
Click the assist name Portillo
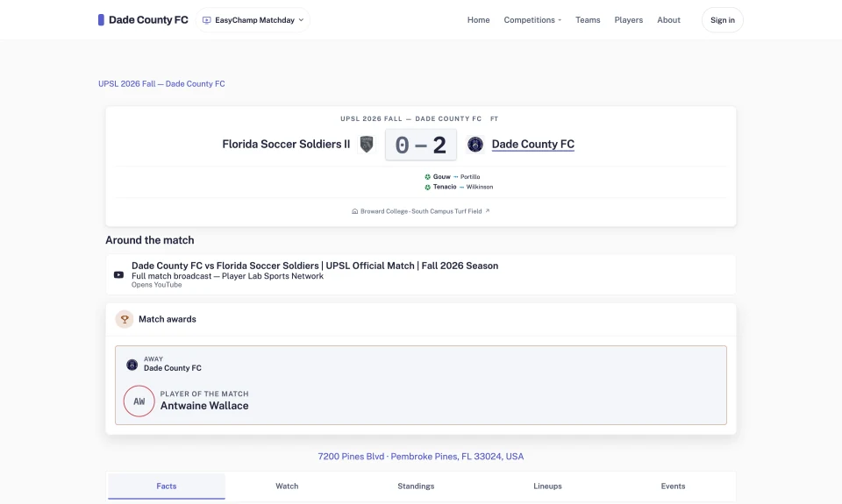click(x=470, y=176)
